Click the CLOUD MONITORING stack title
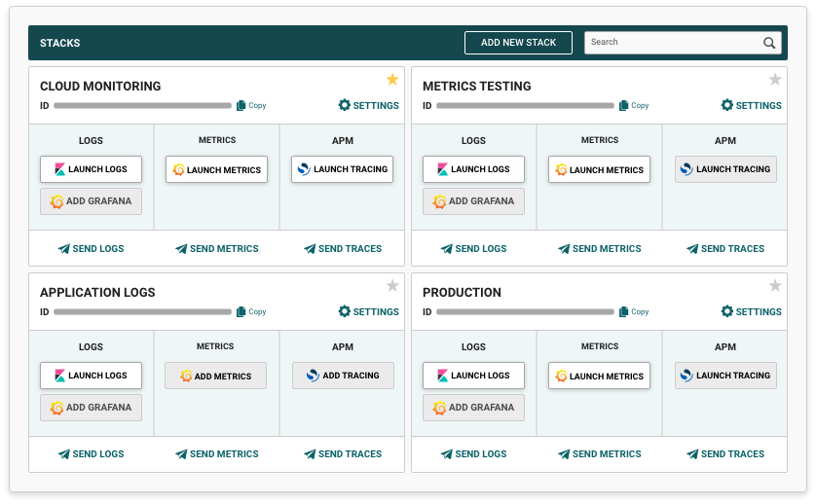Screen dimensions: 816x504 click(x=100, y=87)
